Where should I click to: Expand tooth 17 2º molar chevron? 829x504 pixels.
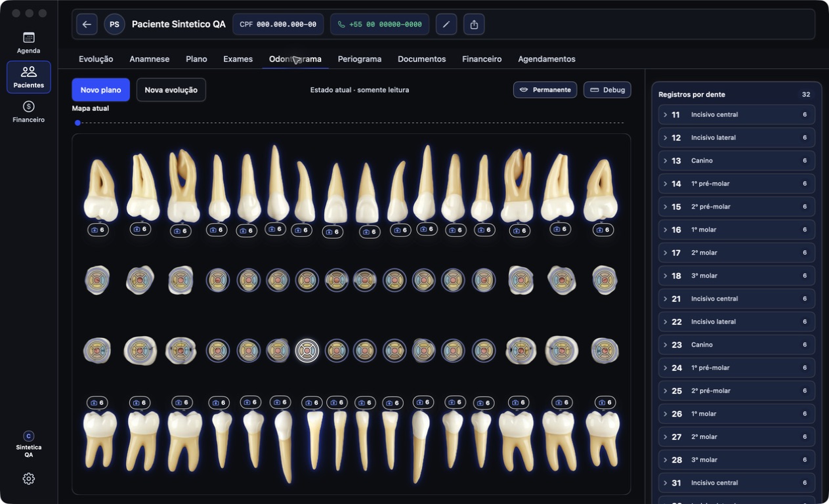click(665, 253)
